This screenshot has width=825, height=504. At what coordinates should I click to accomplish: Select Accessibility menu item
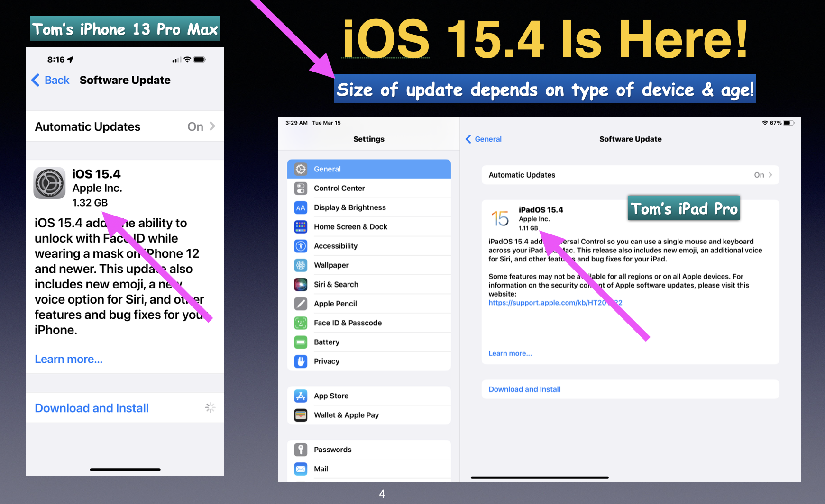[369, 246]
